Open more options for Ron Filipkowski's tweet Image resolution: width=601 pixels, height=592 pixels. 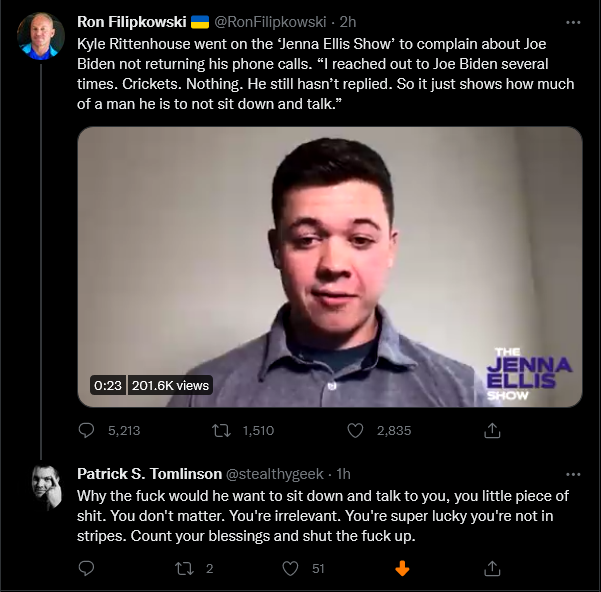tap(573, 23)
